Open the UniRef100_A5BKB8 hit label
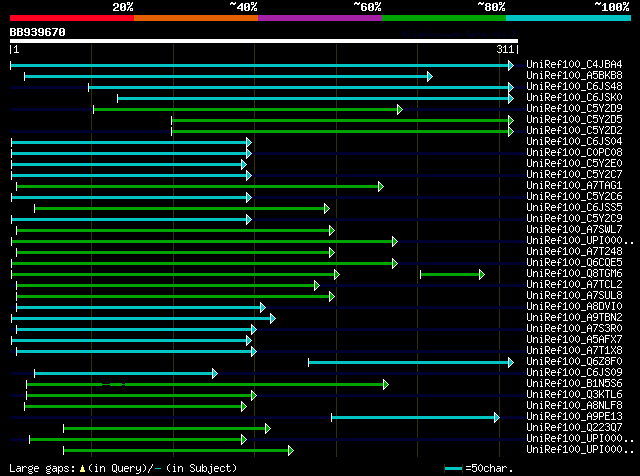 coord(574,76)
